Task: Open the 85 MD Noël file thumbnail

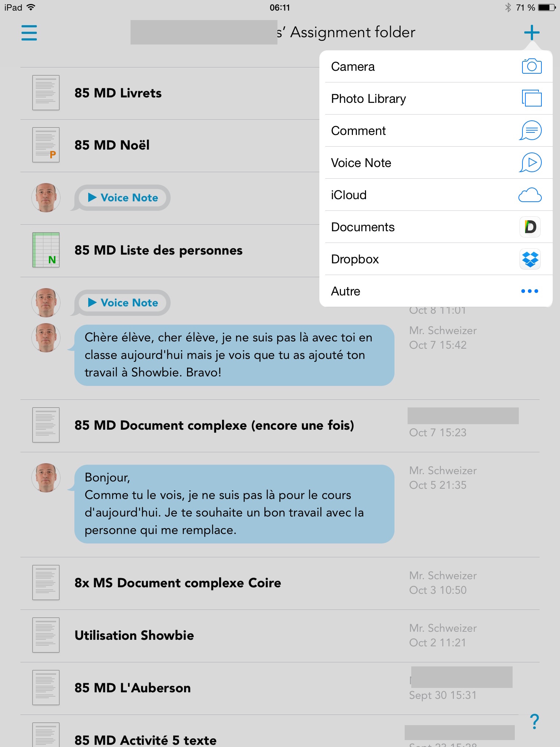Action: pyautogui.click(x=46, y=145)
